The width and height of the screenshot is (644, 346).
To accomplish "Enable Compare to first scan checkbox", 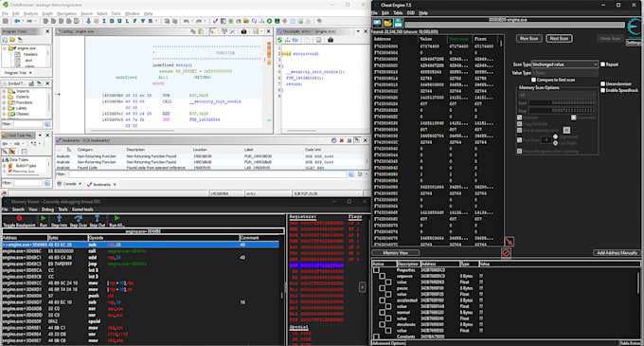I will point(533,80).
